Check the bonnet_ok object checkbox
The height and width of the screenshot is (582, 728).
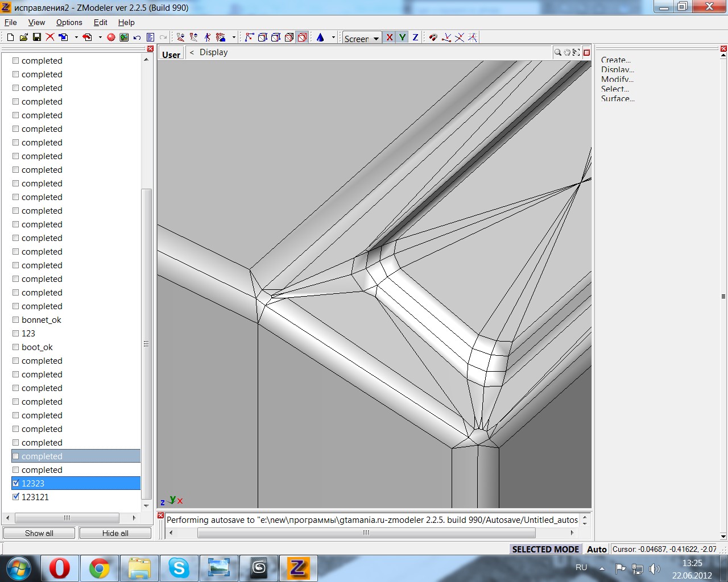16,319
